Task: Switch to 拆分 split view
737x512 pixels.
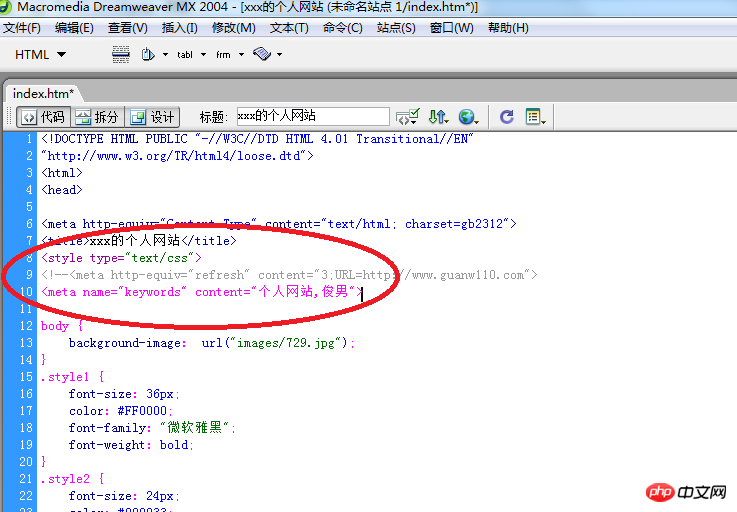Action: point(97,117)
